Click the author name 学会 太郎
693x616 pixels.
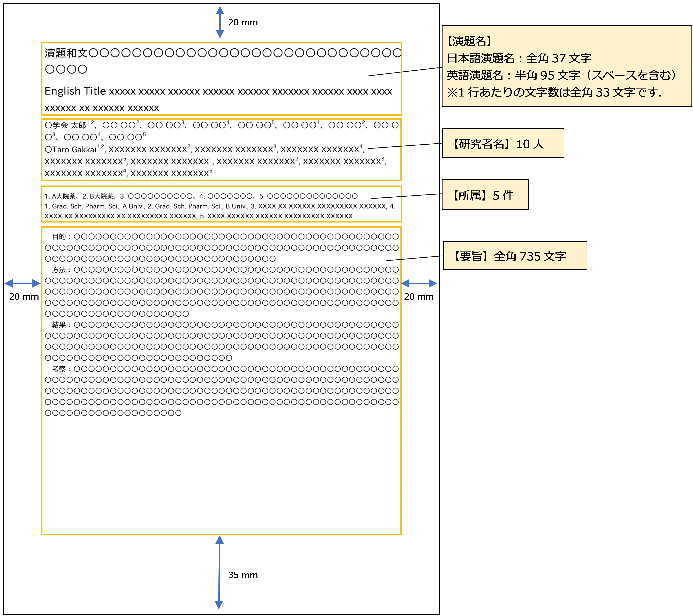coord(69,125)
